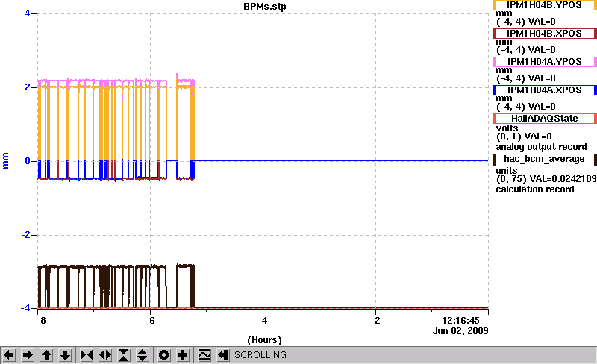
Task: Click the pan down arrow icon
Action: 65,355
